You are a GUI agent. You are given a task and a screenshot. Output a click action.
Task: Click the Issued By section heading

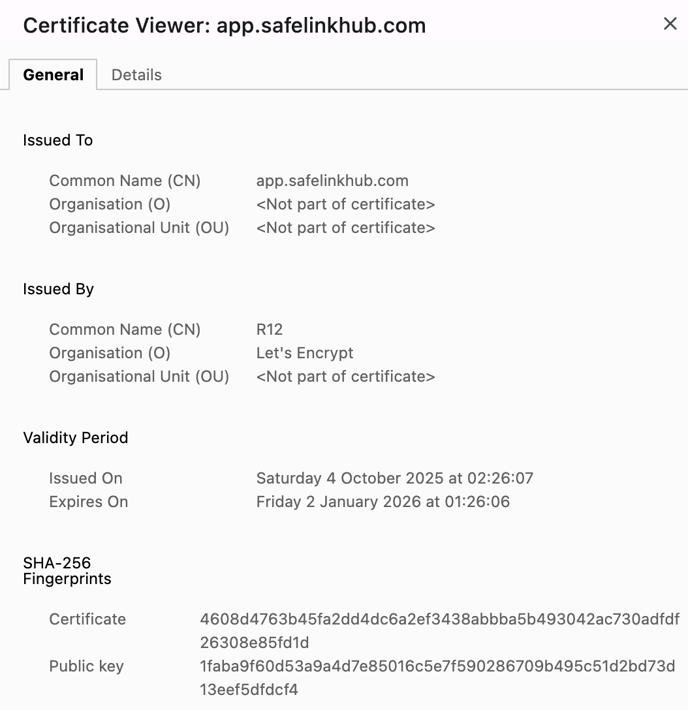click(58, 289)
